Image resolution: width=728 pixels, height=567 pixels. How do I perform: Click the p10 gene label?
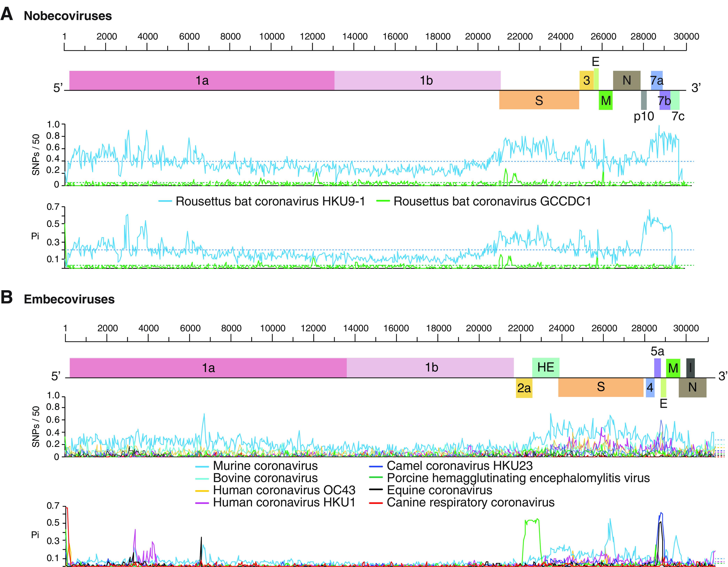point(644,117)
